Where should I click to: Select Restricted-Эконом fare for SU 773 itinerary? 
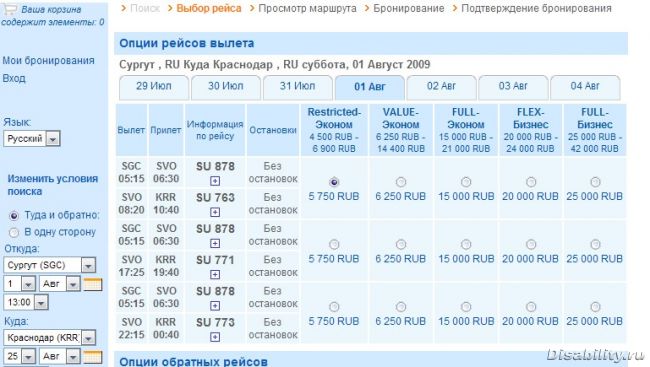coord(334,307)
